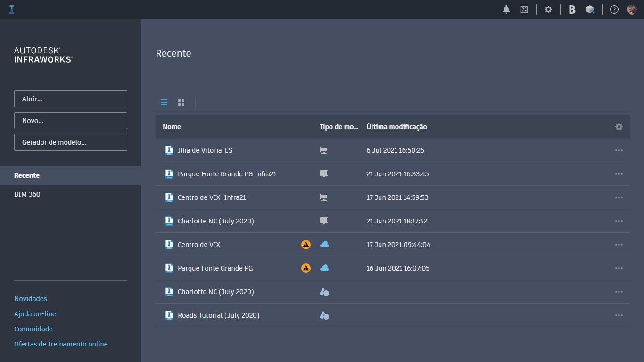Open more options for Ilha de Vitória-ES
The height and width of the screenshot is (362, 644).
pos(619,150)
